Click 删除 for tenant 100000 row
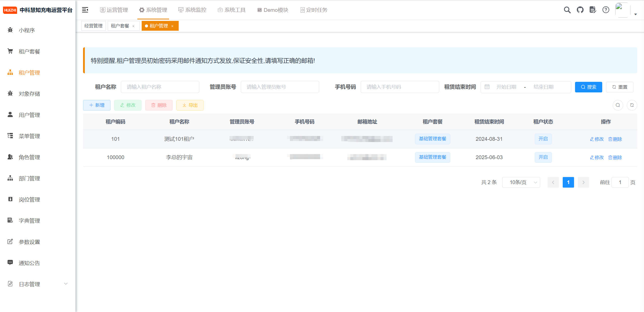The height and width of the screenshot is (312, 644). (615, 157)
